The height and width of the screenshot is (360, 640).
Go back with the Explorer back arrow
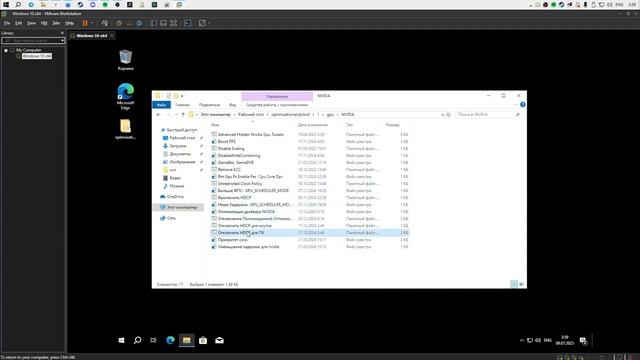point(158,115)
